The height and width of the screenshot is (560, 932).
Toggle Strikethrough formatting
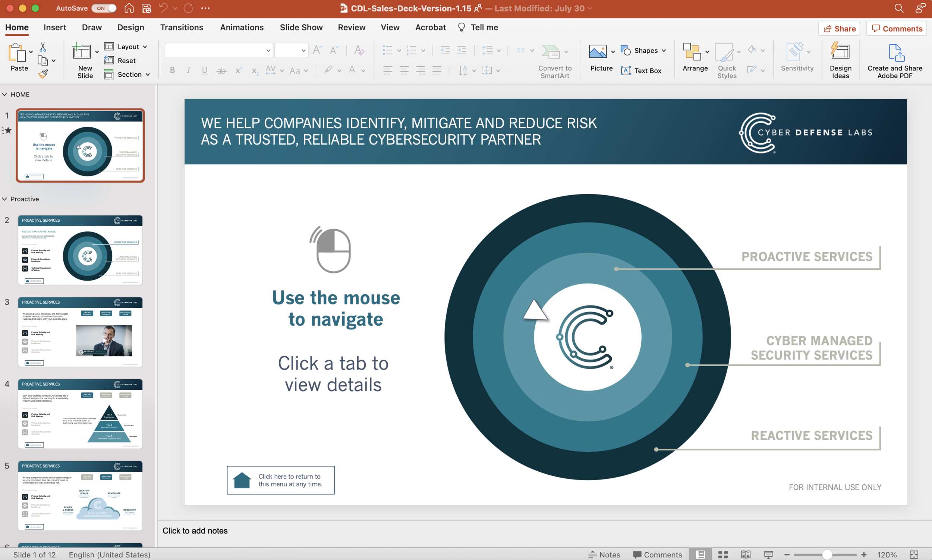(x=221, y=70)
